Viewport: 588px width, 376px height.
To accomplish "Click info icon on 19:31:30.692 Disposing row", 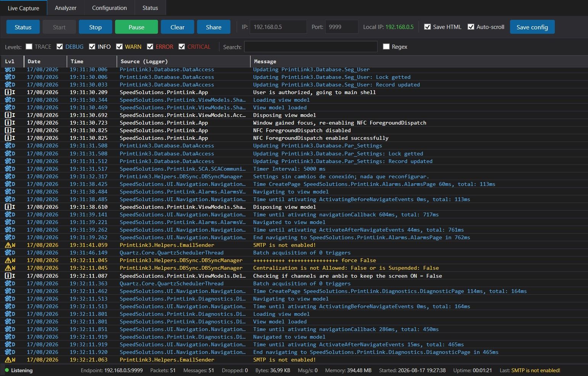I will click(x=8, y=115).
